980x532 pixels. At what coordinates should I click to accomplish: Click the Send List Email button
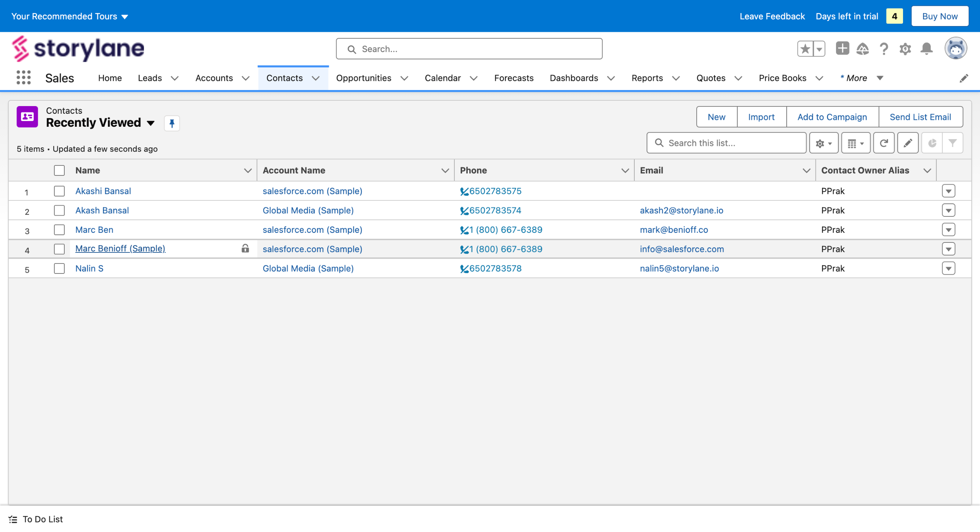click(920, 117)
